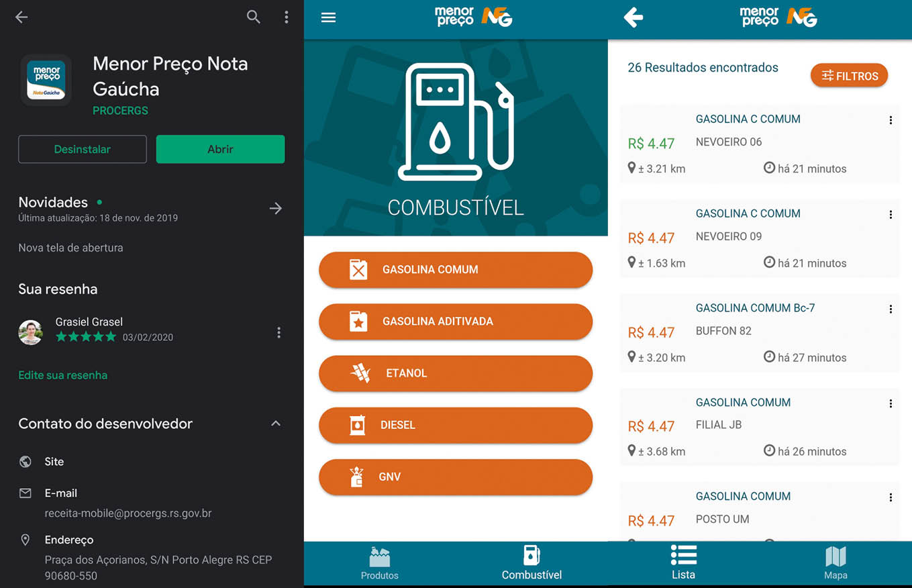Open the Play Store overflow menu
Viewport: 912px width, 588px height.
[287, 17]
